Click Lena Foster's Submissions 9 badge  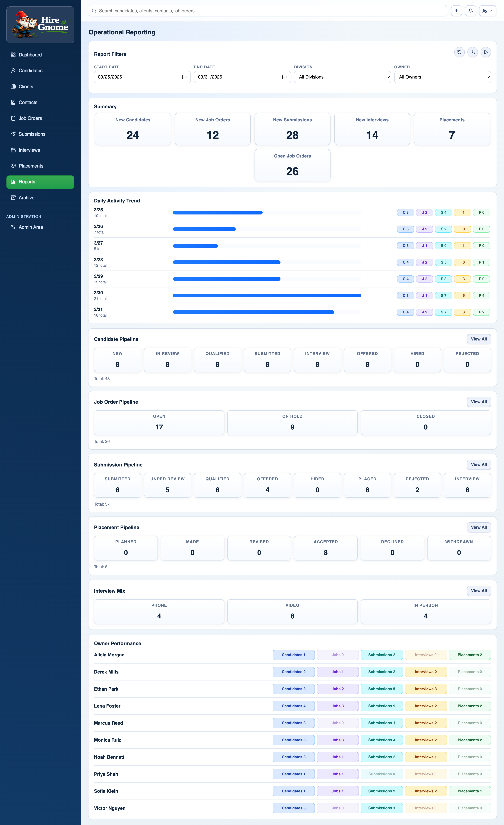[381, 706]
